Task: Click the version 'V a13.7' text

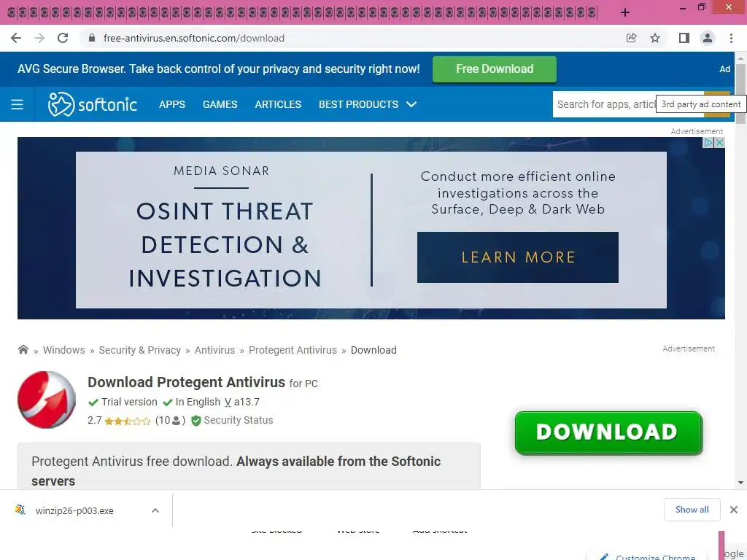Action: [x=242, y=402]
